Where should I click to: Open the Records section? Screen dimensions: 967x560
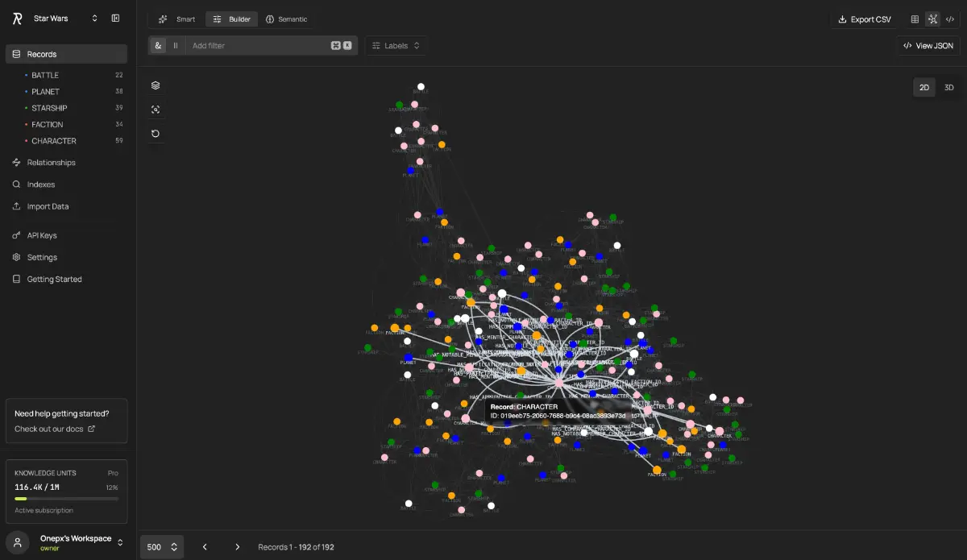coord(66,54)
